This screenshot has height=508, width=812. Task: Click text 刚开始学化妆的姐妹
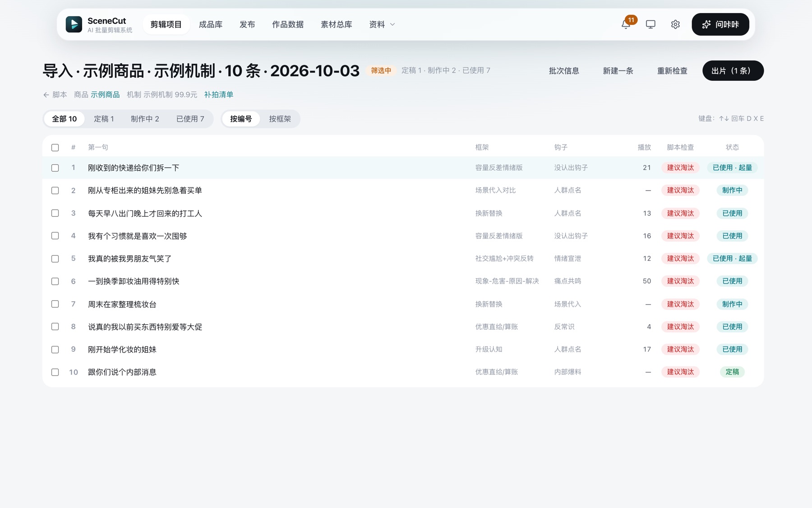click(122, 350)
